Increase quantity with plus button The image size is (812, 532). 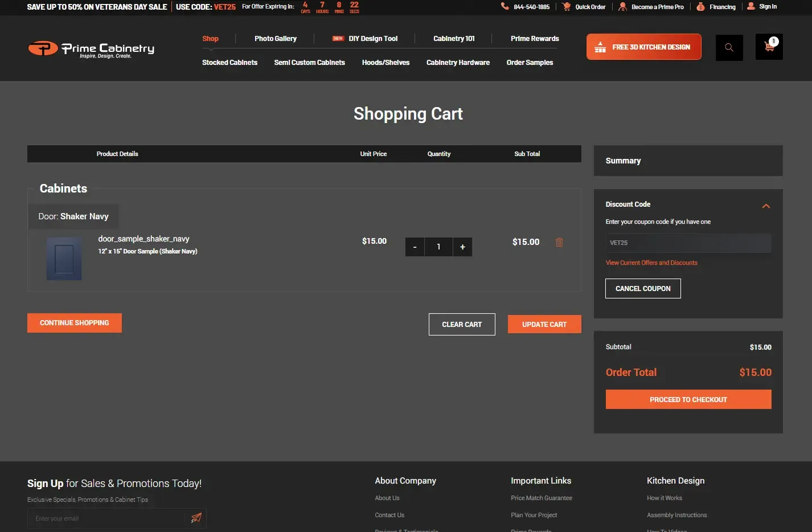462,247
